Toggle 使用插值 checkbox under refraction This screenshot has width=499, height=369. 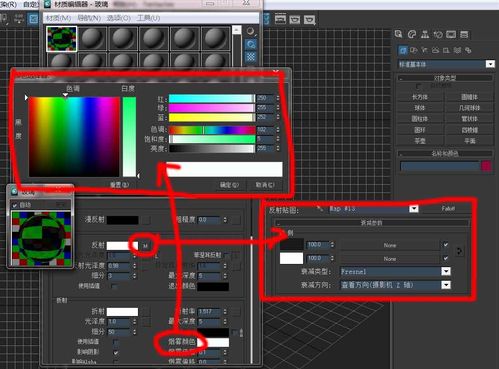pos(115,342)
